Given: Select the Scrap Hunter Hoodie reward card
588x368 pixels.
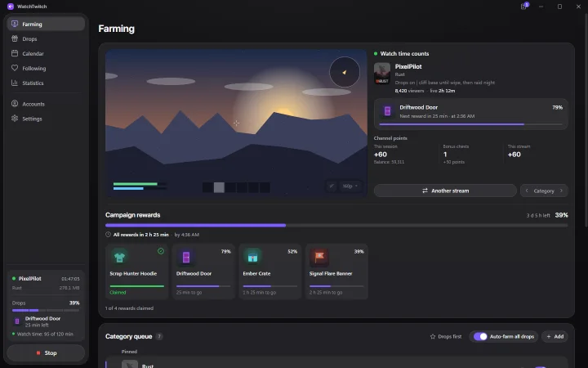Looking at the screenshot, I should click(137, 272).
